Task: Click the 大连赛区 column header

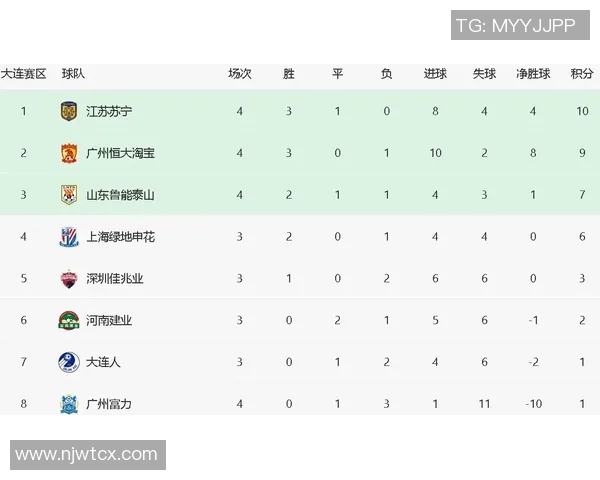Action: click(x=24, y=74)
